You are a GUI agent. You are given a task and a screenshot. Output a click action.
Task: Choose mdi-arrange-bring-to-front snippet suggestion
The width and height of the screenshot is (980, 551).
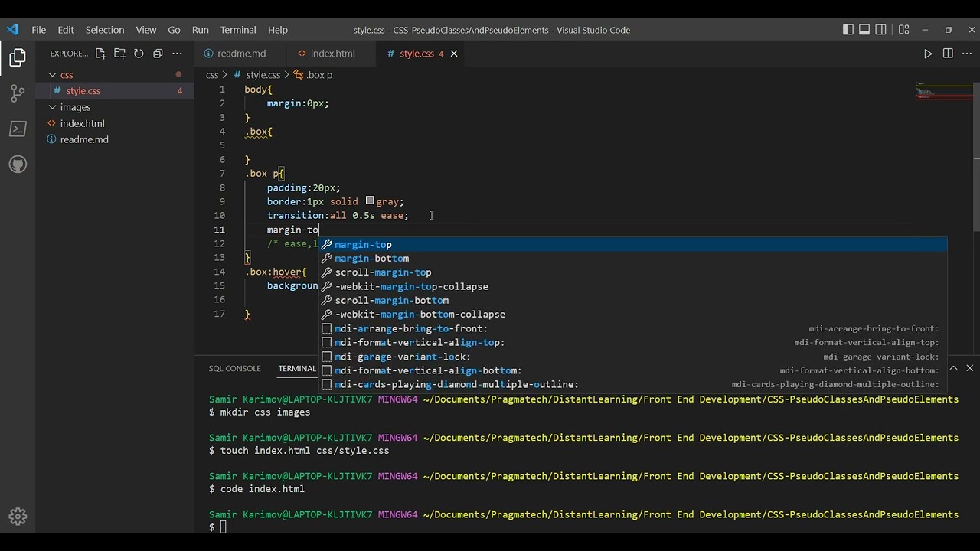coord(632,328)
